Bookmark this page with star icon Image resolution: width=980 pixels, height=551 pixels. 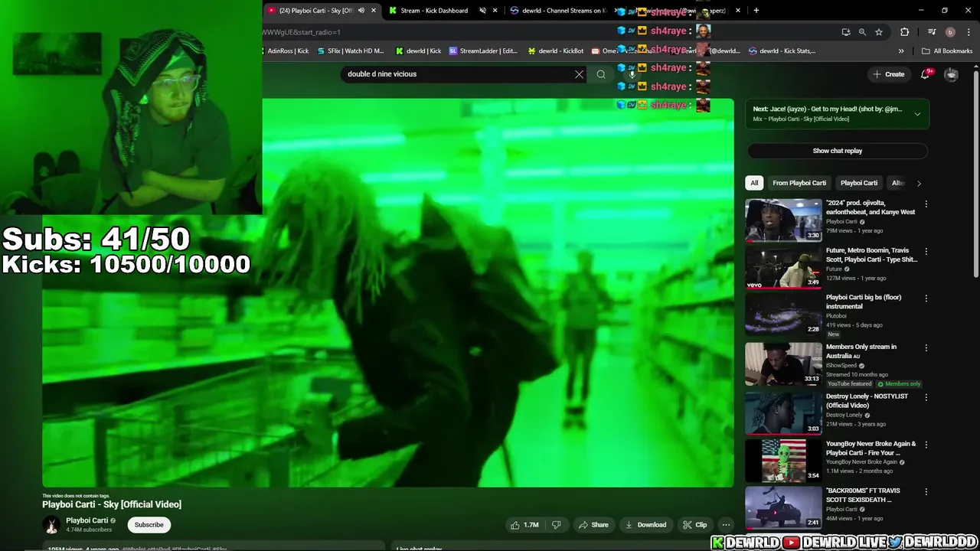879,32
